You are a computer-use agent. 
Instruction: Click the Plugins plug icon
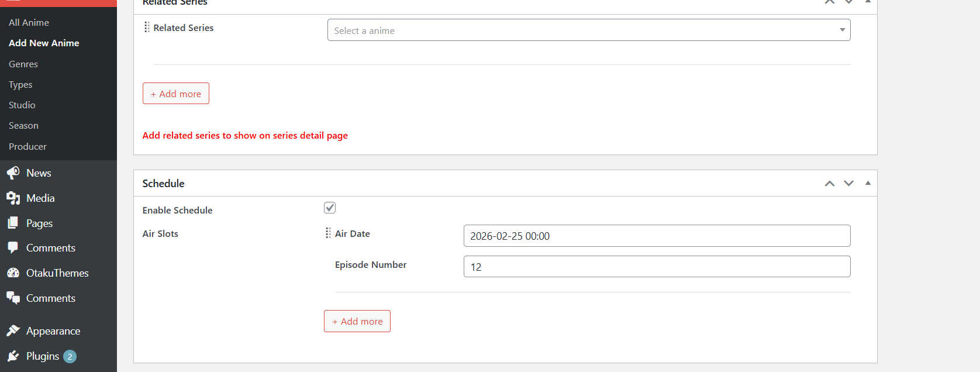(13, 356)
